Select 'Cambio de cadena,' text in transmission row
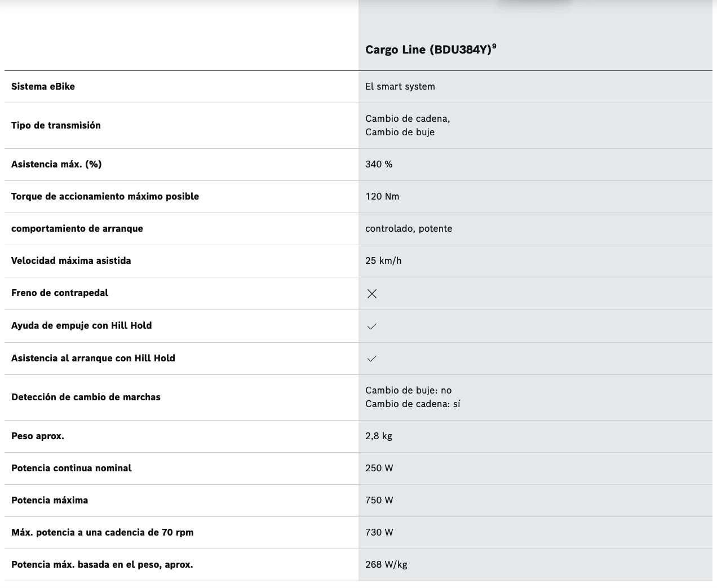 [408, 118]
